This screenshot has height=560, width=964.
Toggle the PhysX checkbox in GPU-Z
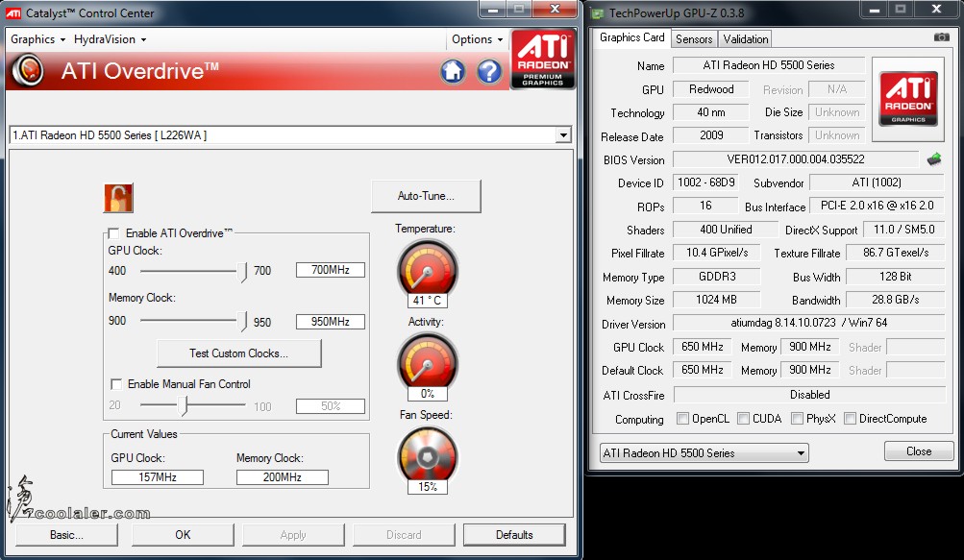tap(797, 419)
